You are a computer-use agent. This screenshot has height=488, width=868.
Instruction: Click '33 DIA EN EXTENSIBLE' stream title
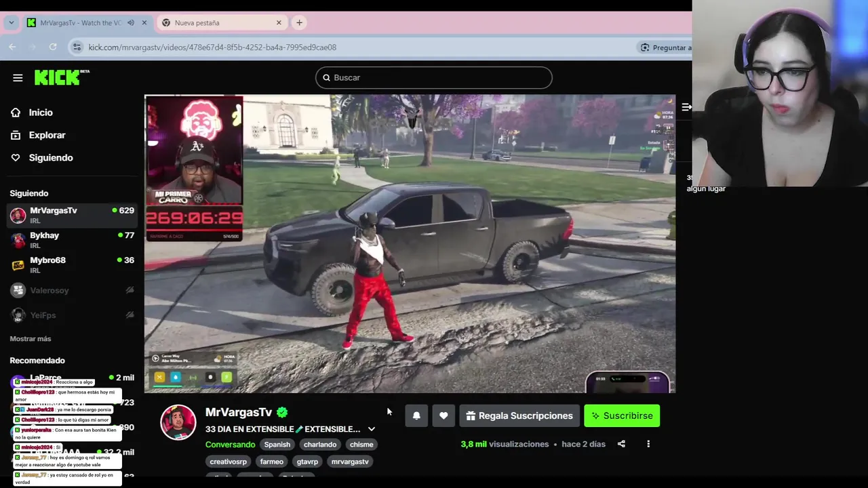[x=283, y=429]
